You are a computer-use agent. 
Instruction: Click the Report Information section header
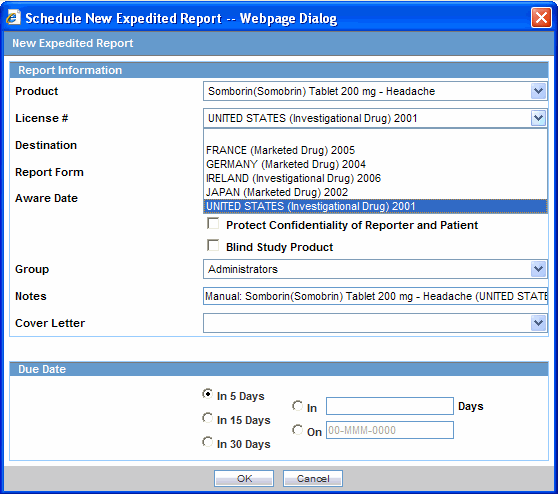pyautogui.click(x=279, y=70)
